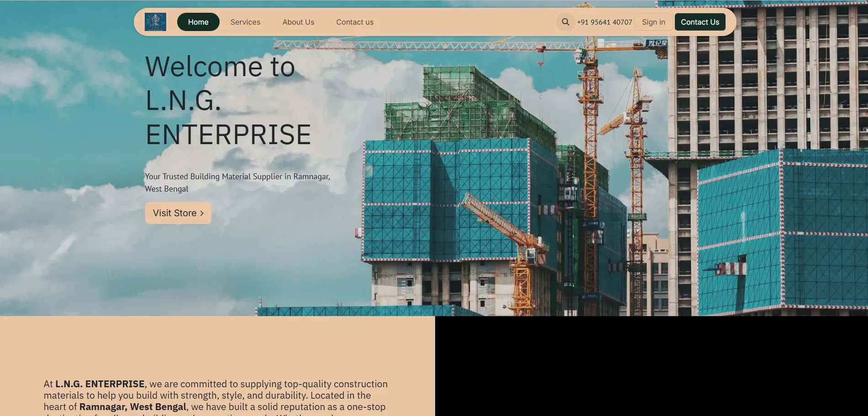Open the Services menu item
The image size is (868, 416).
coord(245,22)
